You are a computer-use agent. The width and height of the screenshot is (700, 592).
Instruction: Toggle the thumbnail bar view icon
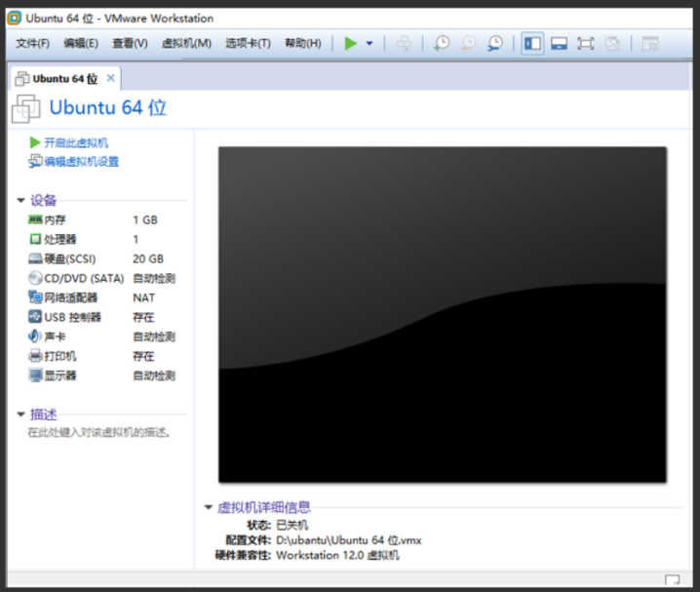559,43
